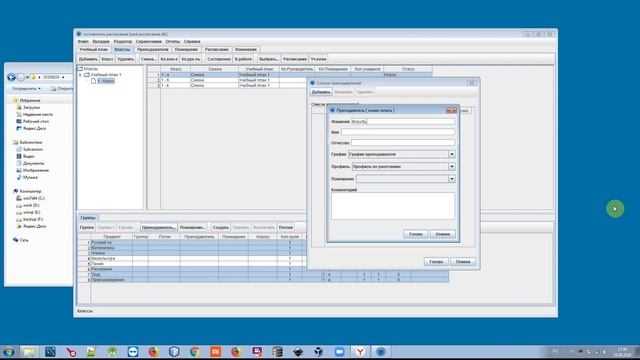
Task: Switch to the Преподаватели tab
Action: [153, 49]
